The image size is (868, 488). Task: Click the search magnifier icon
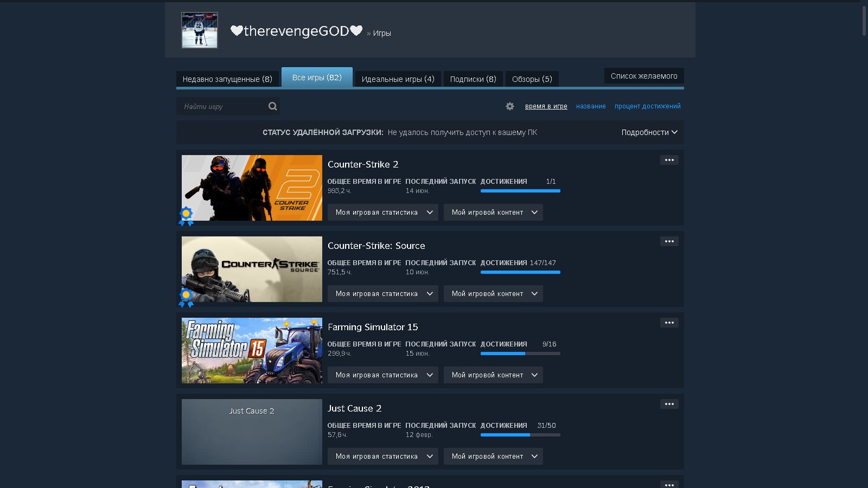(x=273, y=106)
